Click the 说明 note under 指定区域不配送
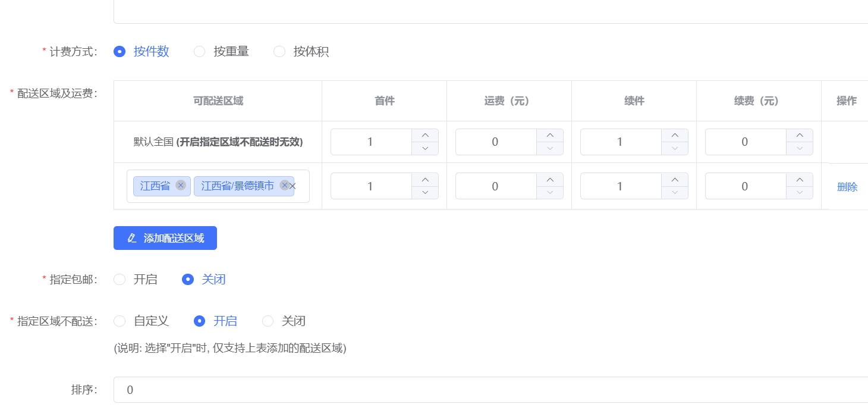 pos(230,348)
